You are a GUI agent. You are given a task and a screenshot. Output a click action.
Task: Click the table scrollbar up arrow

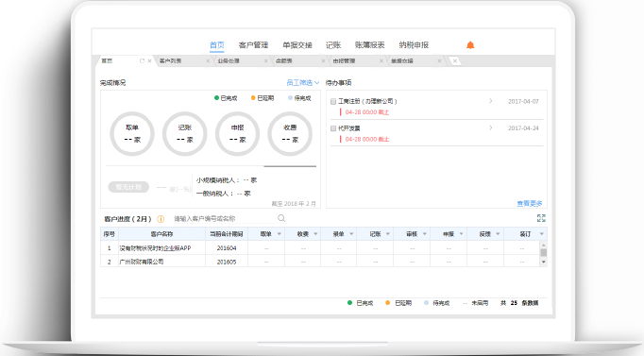(543, 245)
